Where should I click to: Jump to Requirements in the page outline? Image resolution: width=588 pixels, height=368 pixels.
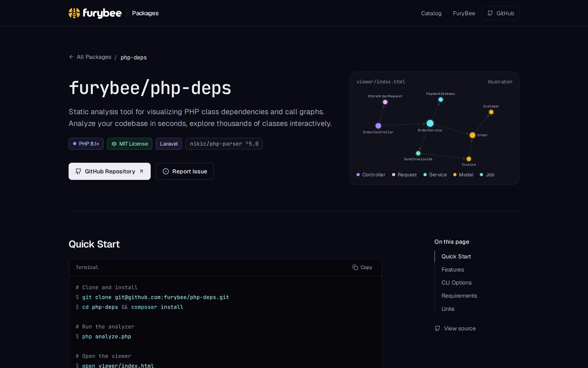click(459, 295)
